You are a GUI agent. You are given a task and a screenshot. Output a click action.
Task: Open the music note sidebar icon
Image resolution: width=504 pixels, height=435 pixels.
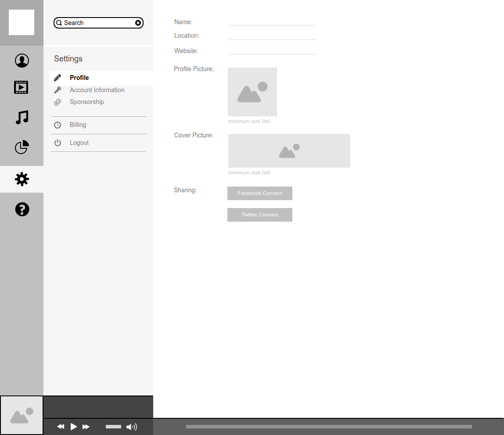coord(22,117)
